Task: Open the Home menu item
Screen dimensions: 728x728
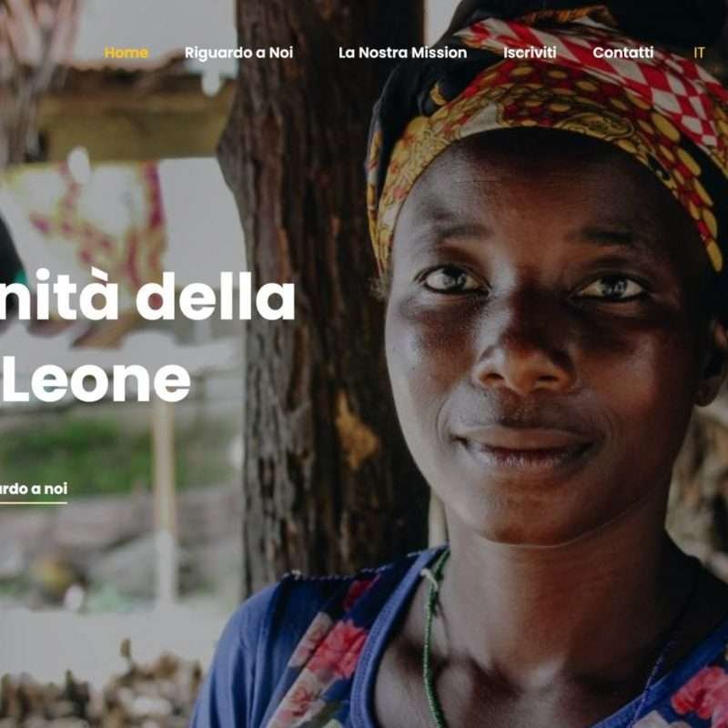Action: (x=126, y=53)
